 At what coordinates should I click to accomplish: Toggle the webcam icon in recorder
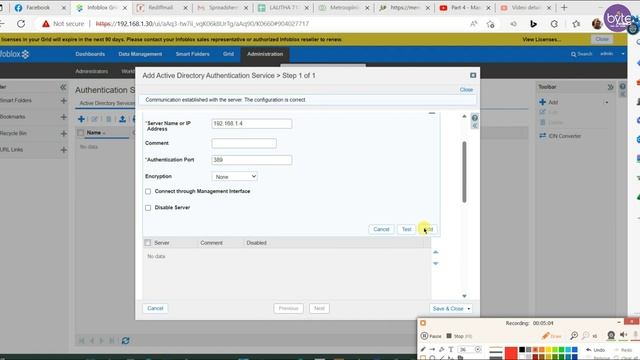pos(611,335)
